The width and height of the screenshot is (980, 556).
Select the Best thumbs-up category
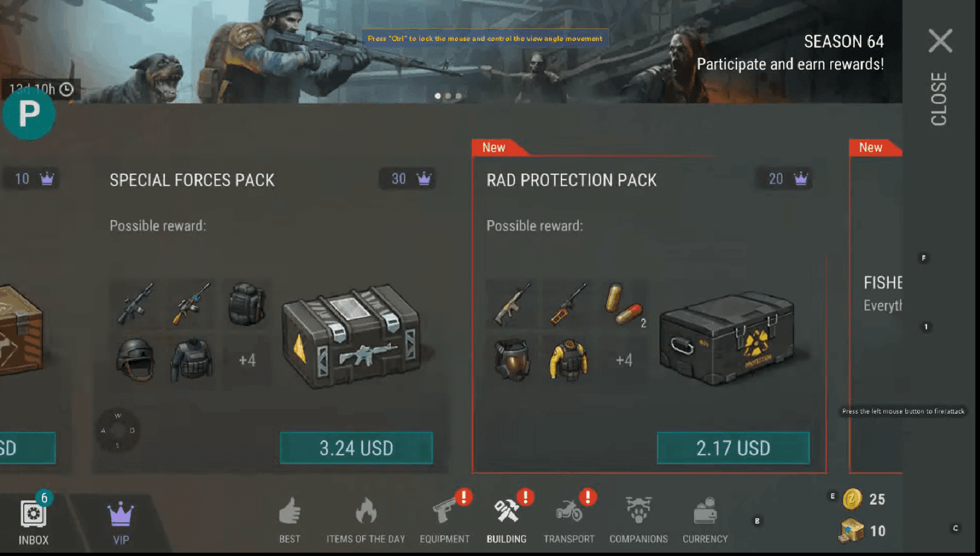click(289, 512)
